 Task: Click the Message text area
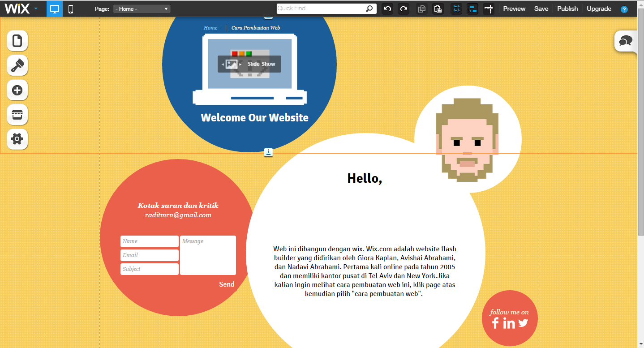pyautogui.click(x=208, y=255)
